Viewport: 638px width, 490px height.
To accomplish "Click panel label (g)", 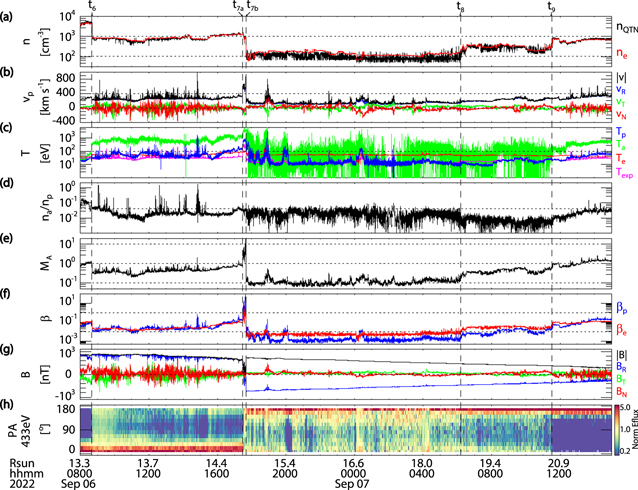I will 7,350.
